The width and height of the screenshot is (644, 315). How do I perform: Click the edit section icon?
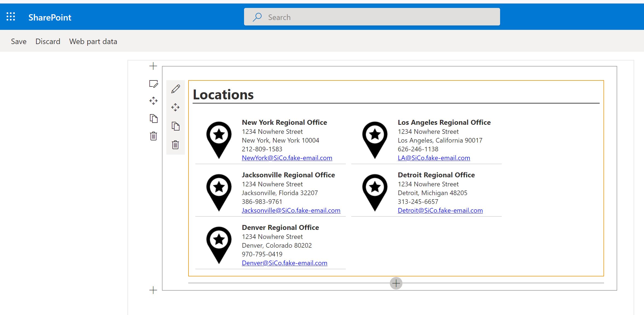tap(153, 84)
